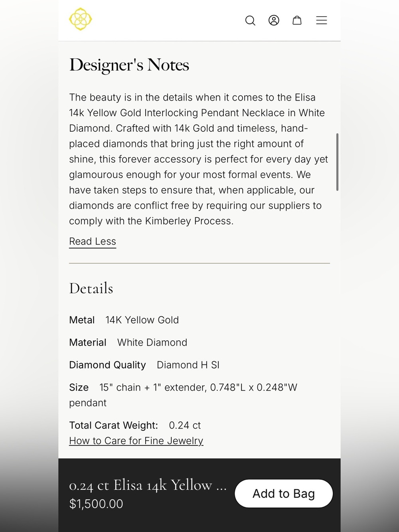Open the hamburger menu
The image size is (399, 532).
pyautogui.click(x=322, y=20)
